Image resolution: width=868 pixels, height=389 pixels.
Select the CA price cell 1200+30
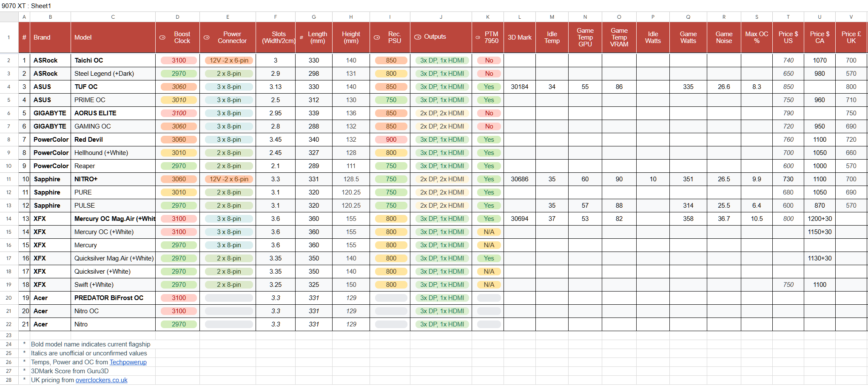point(820,219)
